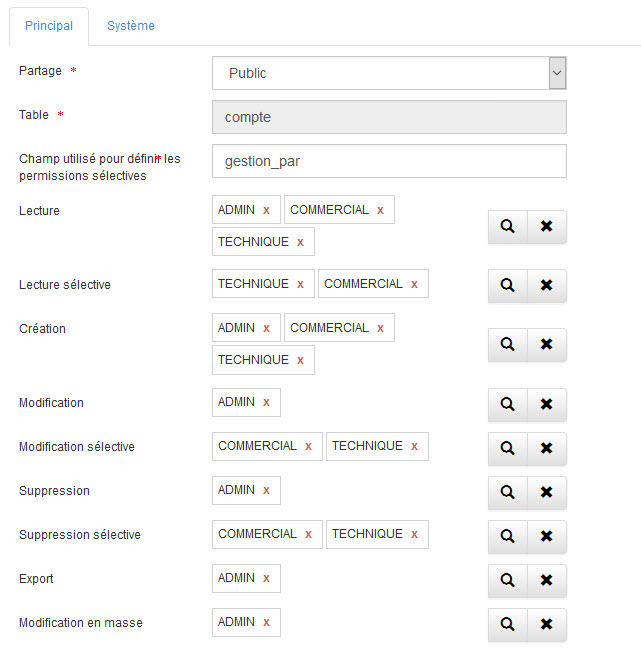This screenshot has height=651, width=641.
Task: Remove COMMERCIAL tag from Lecture
Action: (x=380, y=210)
